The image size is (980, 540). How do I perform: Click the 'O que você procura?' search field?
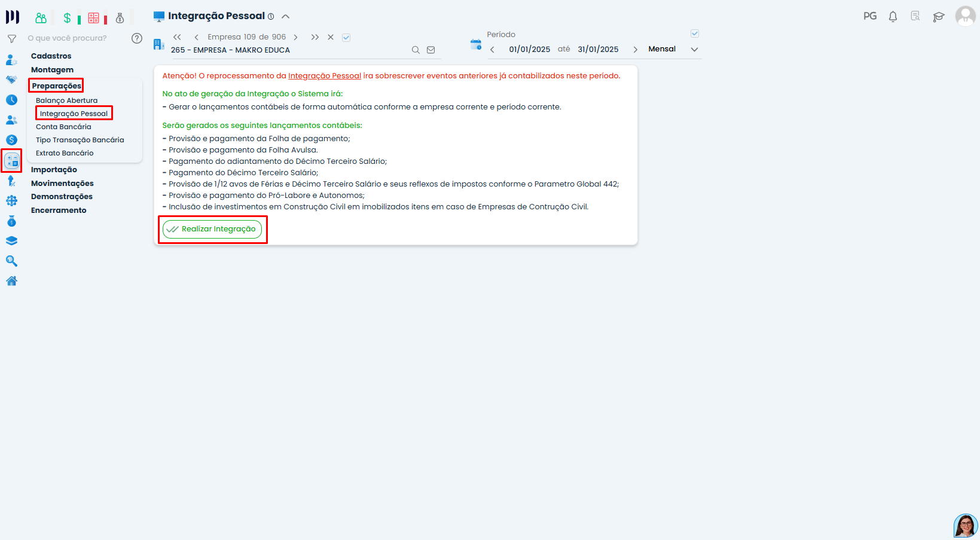coord(75,38)
